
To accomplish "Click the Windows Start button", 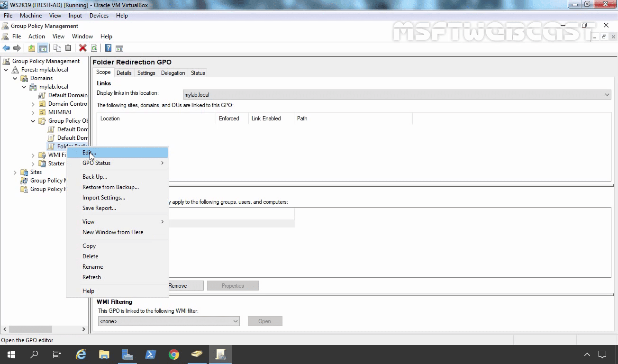I will [11, 354].
